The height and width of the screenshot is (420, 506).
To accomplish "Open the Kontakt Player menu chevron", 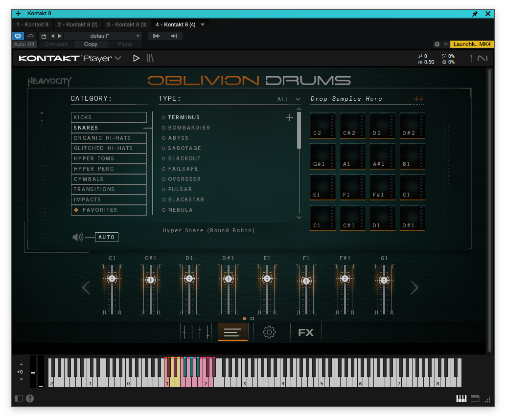I will (118, 58).
